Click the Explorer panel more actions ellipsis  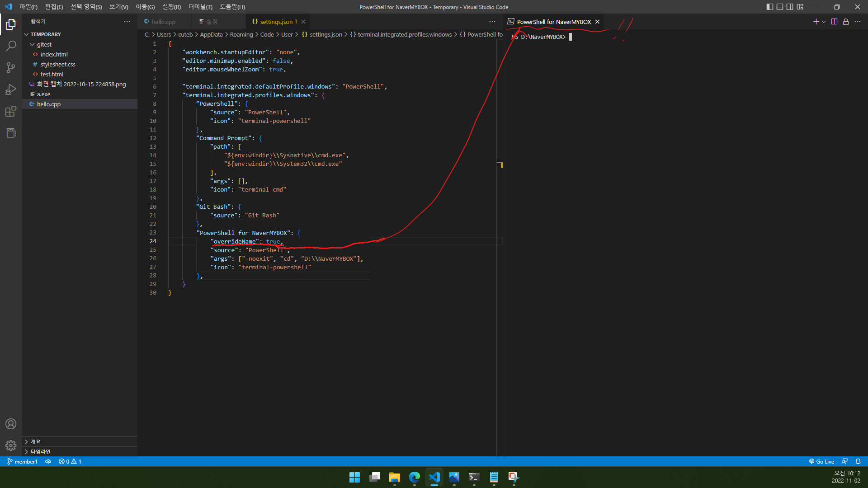127,22
